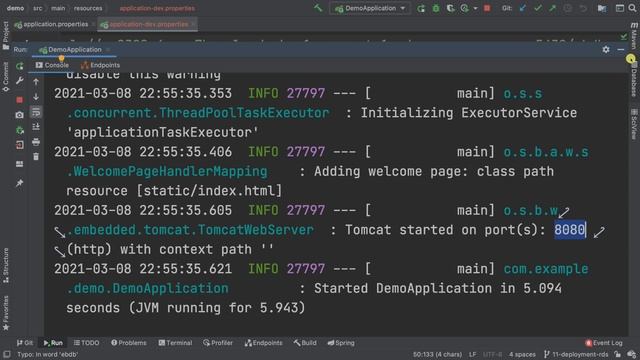The image size is (640, 360).
Task: Click the LF line separator in status bar
Action: point(473,354)
